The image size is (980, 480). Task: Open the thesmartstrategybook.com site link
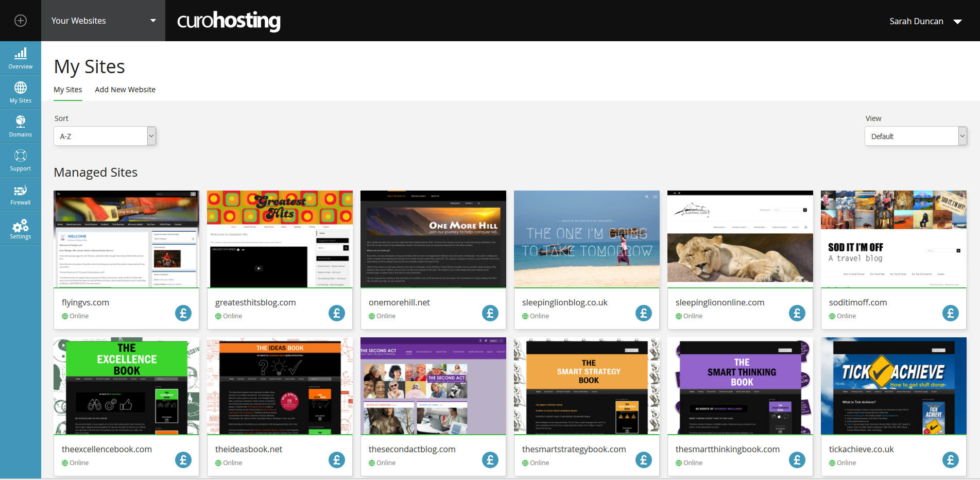574,449
